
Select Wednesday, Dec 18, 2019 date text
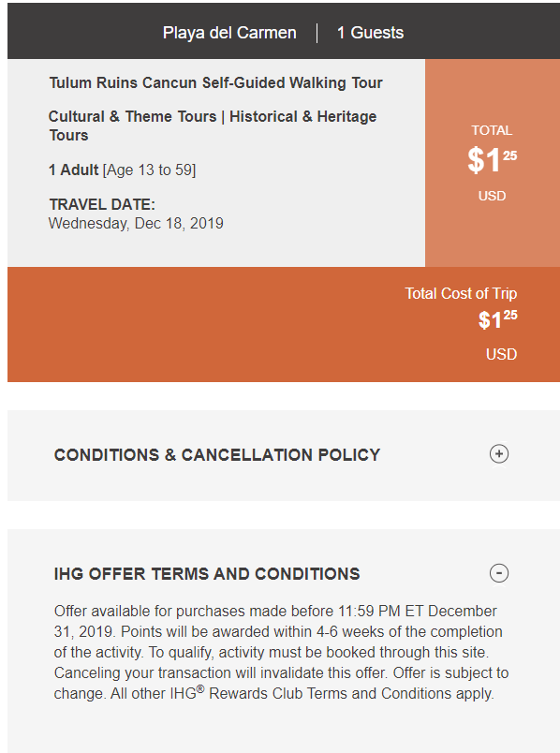(x=136, y=223)
